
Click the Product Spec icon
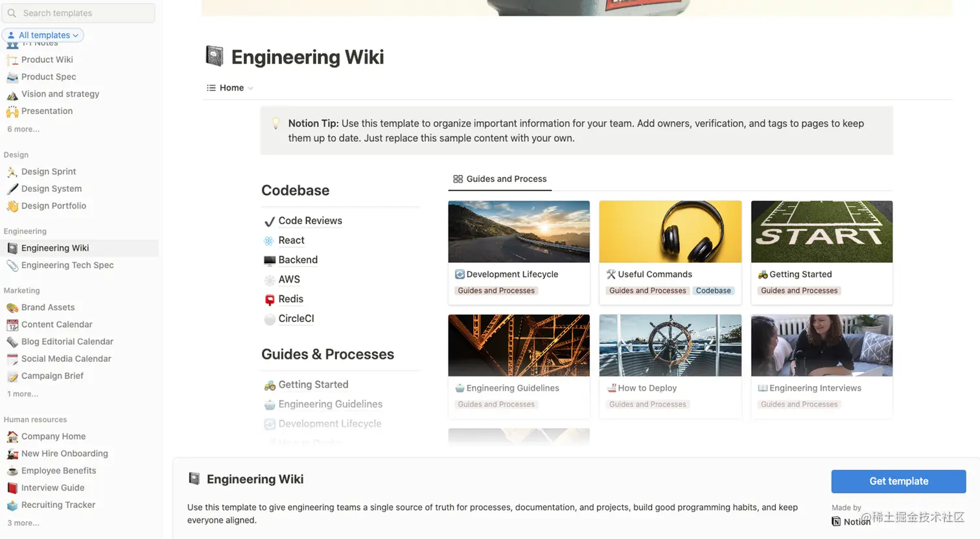pos(12,76)
